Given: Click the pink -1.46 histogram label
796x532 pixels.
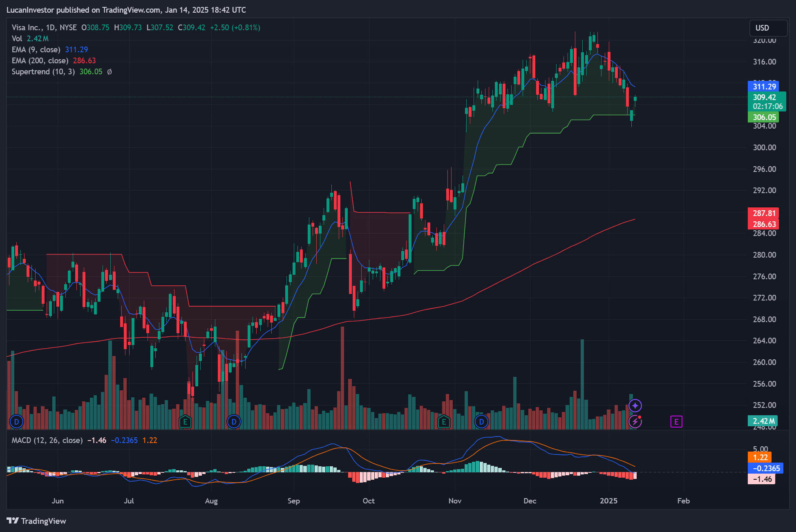Looking at the screenshot, I should coord(761,479).
